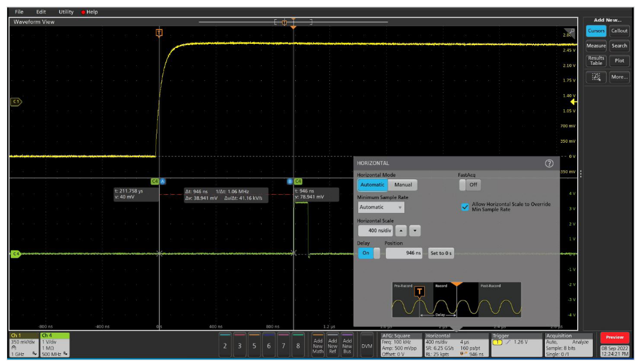Increase horizontal scale with up arrow
Viewport: 639px width, 364px height.
click(x=401, y=231)
